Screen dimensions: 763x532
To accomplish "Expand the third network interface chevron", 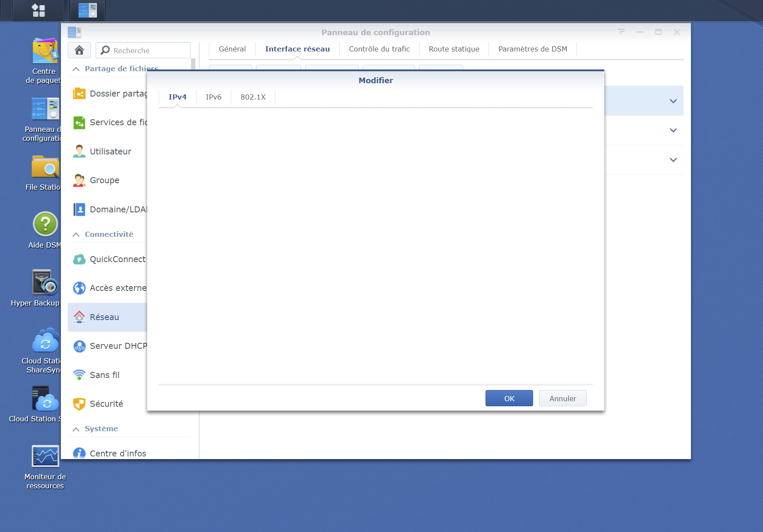I will pos(673,160).
